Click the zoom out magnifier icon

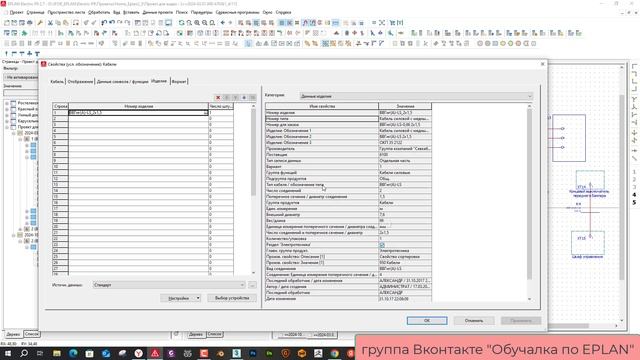204,23
